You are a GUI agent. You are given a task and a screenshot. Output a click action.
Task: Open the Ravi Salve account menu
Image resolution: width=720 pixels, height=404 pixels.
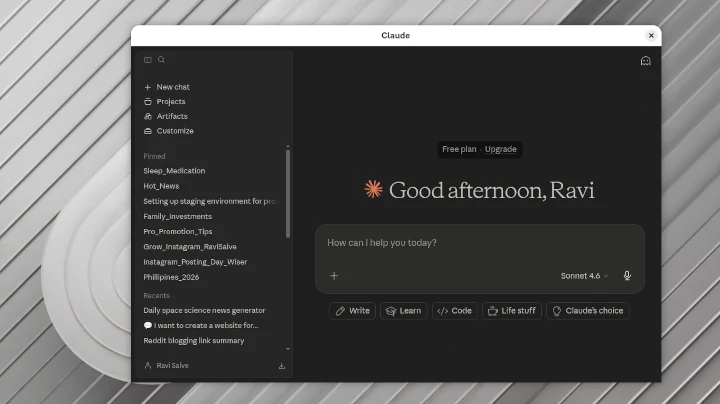pos(172,366)
